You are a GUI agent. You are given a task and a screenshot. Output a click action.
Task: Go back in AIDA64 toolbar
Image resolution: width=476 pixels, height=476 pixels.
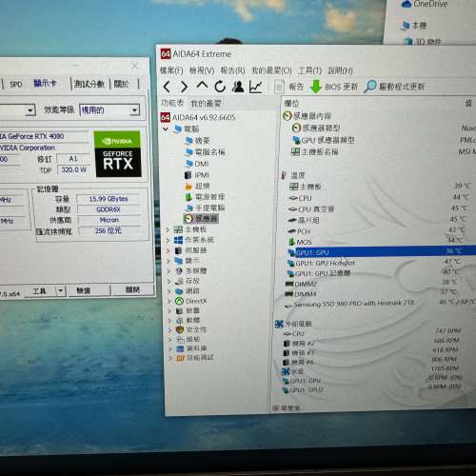coord(167,87)
